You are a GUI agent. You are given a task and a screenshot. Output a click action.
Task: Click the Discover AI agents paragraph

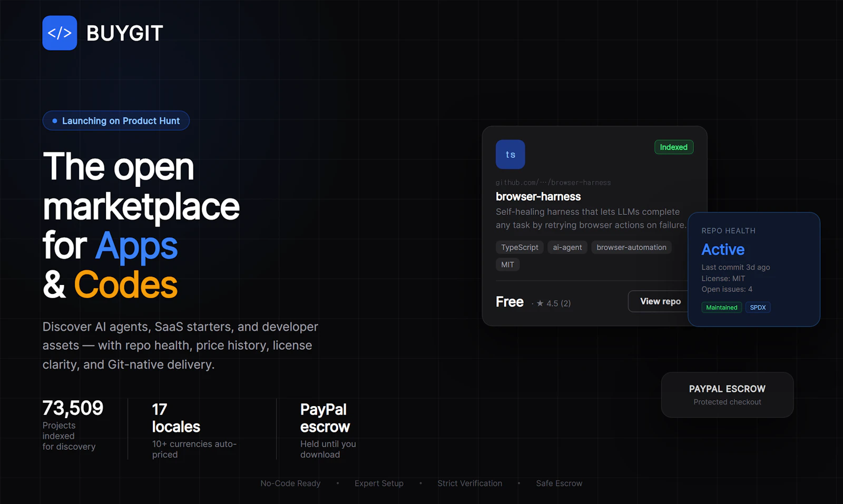click(x=180, y=345)
